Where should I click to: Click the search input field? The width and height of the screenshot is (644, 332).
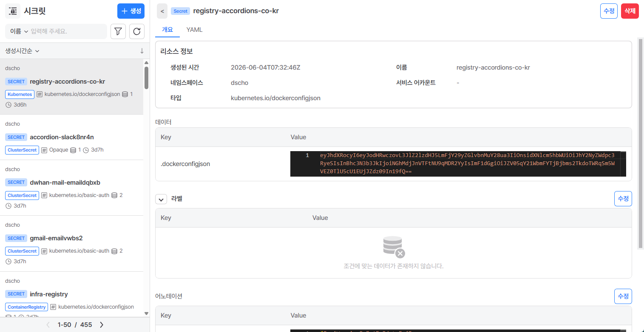coord(67,31)
